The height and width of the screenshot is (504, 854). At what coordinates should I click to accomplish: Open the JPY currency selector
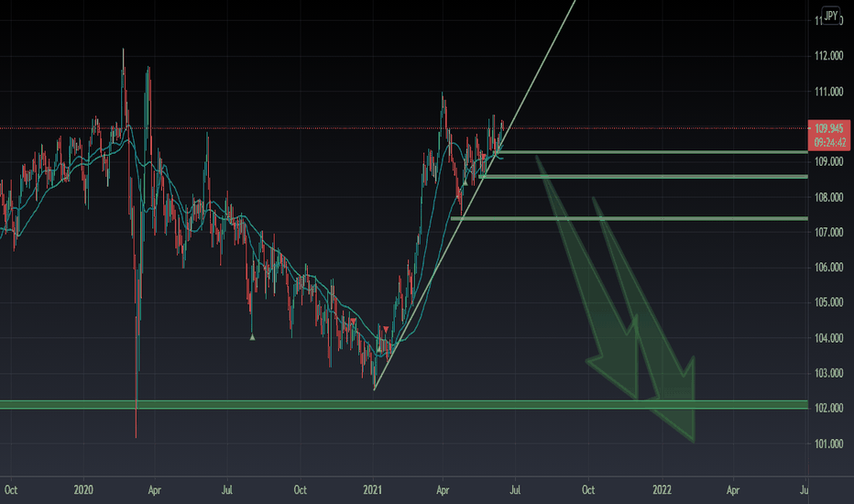point(830,16)
